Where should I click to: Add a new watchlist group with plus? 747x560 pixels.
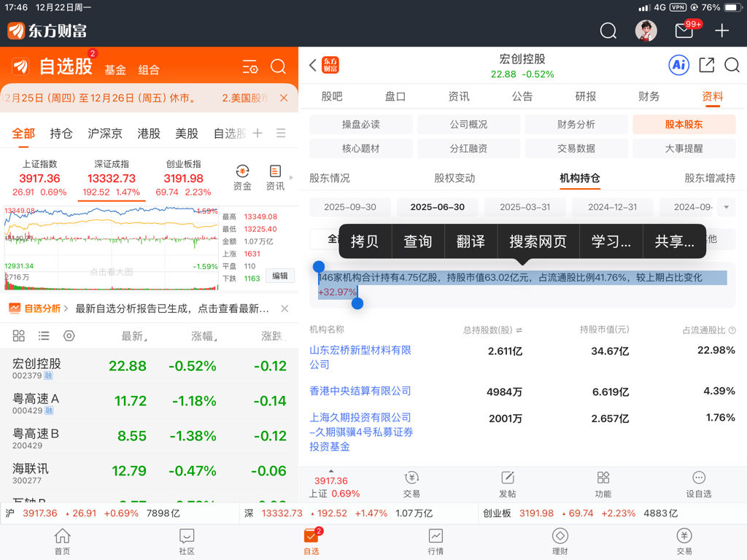(x=258, y=133)
